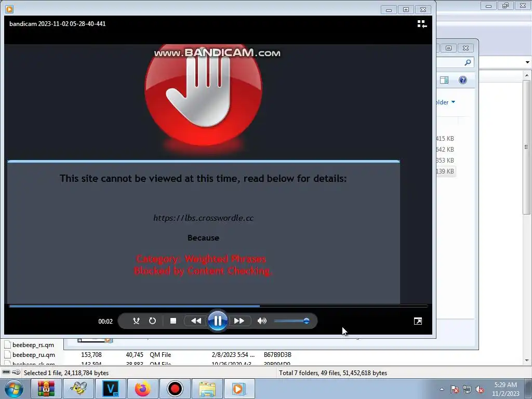This screenshot has width=532, height=399.
Task: Toggle the Explorer preview pane icon
Action: (x=444, y=80)
